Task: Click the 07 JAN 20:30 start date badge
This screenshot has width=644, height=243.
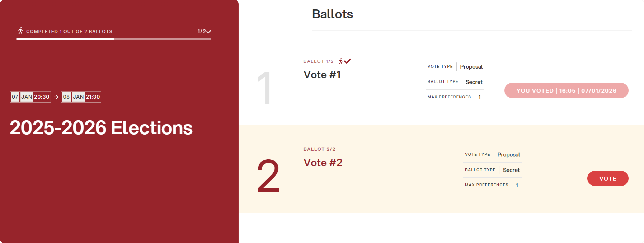Action: tap(30, 97)
